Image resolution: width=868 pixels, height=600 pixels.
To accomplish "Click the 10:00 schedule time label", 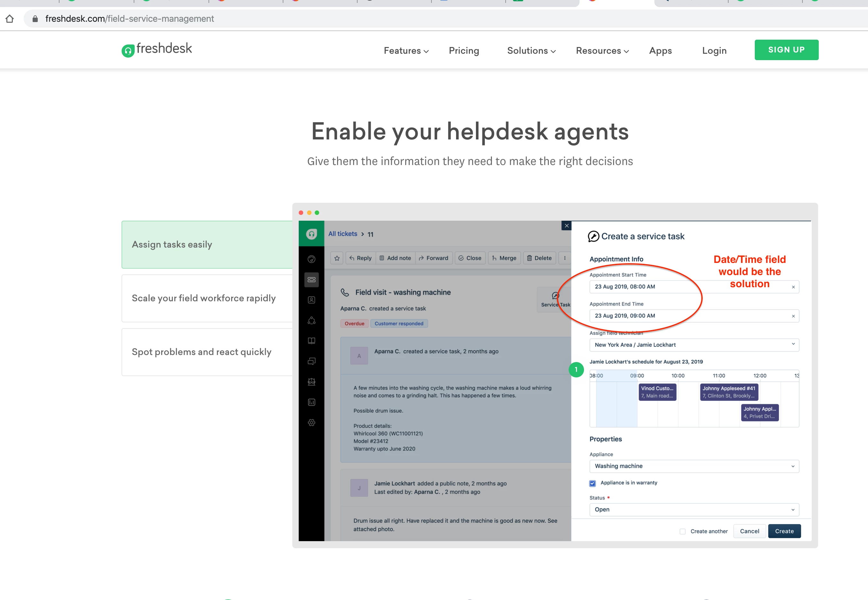I will pyautogui.click(x=678, y=375).
